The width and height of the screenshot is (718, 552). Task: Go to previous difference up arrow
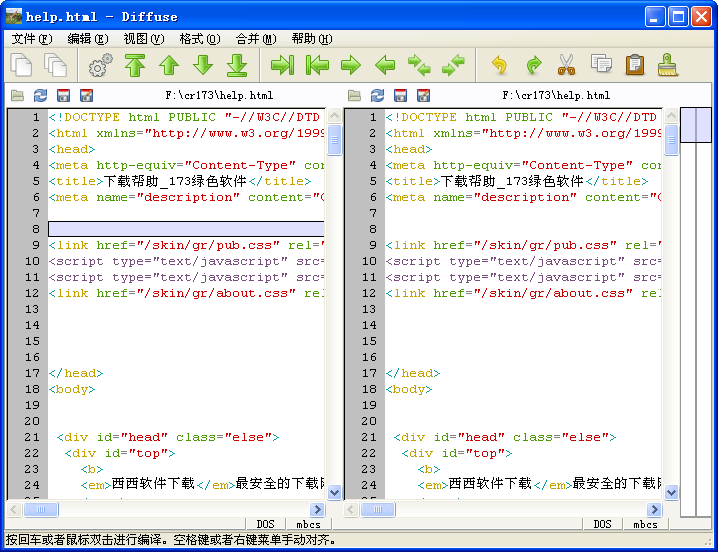tap(169, 66)
